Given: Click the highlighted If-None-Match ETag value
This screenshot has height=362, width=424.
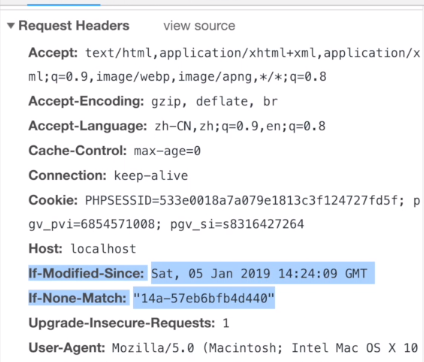Looking at the screenshot, I should coord(204,298).
